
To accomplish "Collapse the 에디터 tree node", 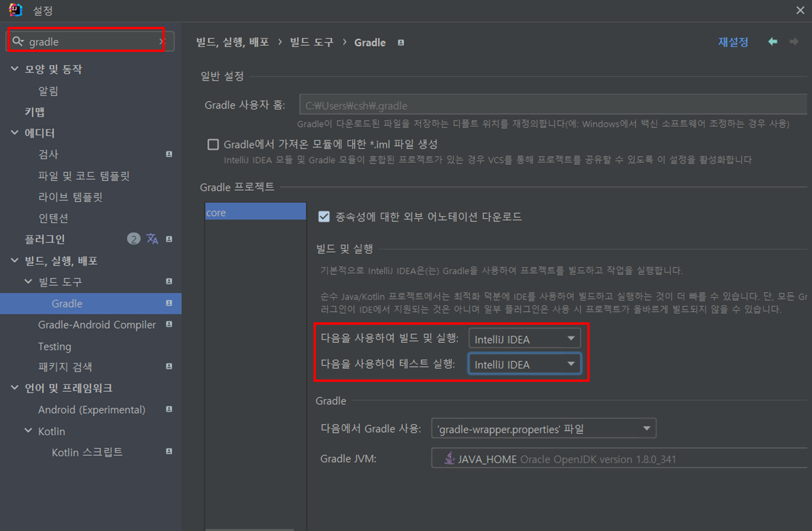I will (15, 133).
